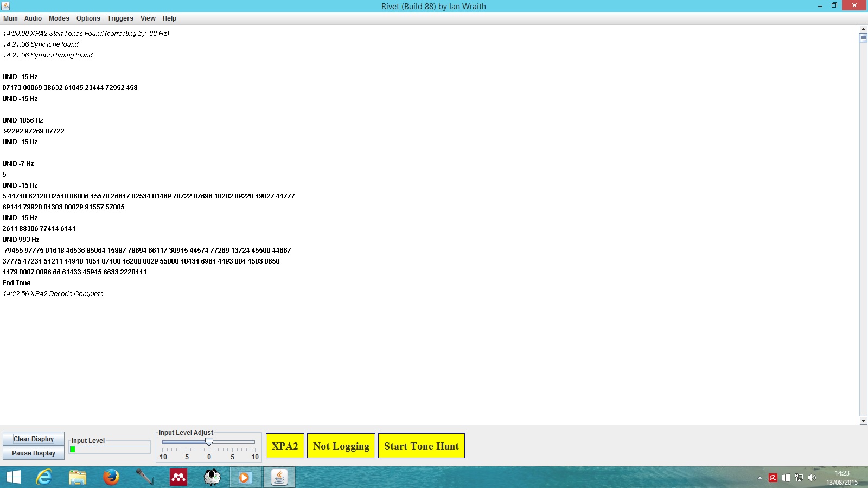Click the Java Rivet taskbar icon

click(x=279, y=477)
